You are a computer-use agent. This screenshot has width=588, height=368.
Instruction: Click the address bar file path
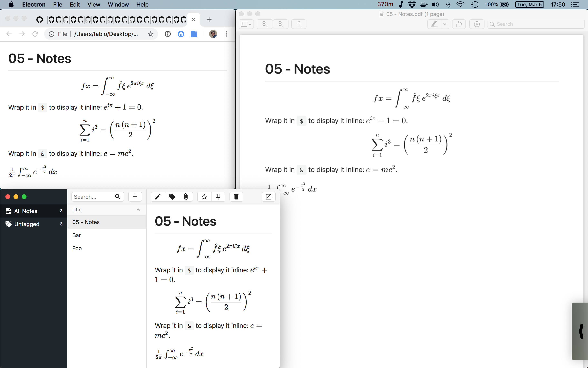point(106,34)
